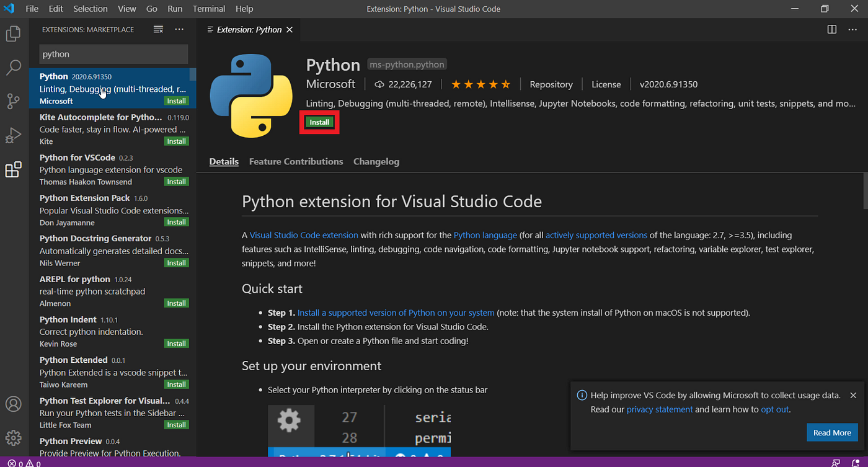Open the privacy statement link

tap(660, 409)
